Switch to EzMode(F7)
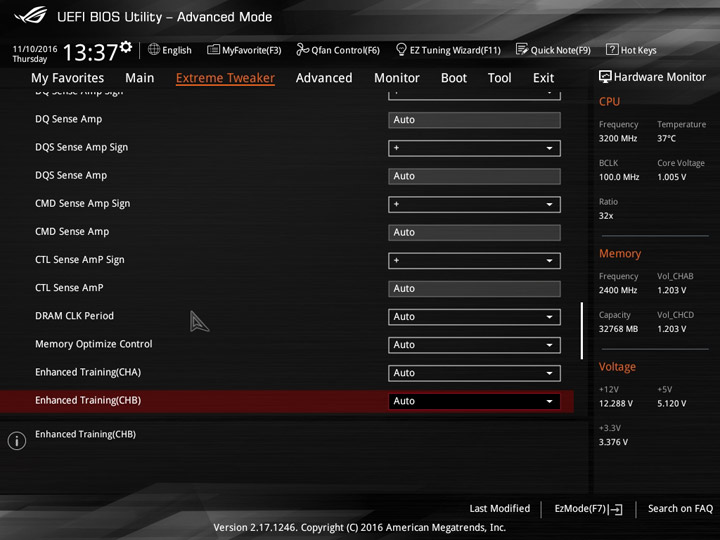Viewport: 720px width, 540px height. [588, 509]
